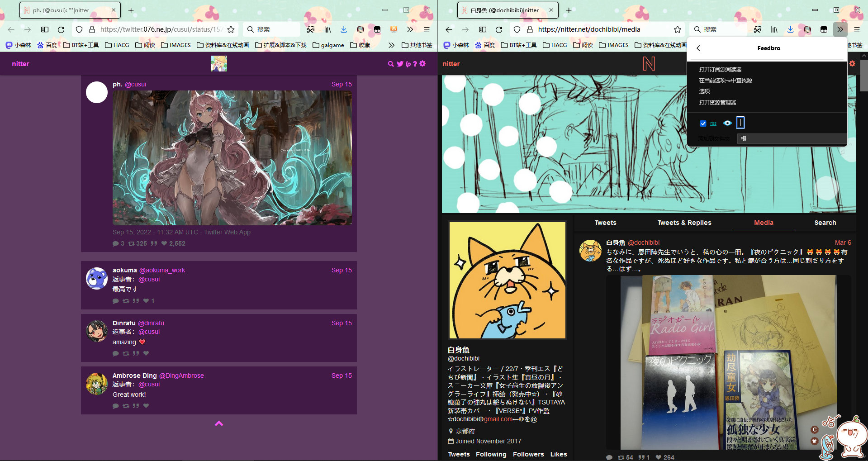Go back using the Feedbro panel back arrow
868x461 pixels.
click(698, 48)
